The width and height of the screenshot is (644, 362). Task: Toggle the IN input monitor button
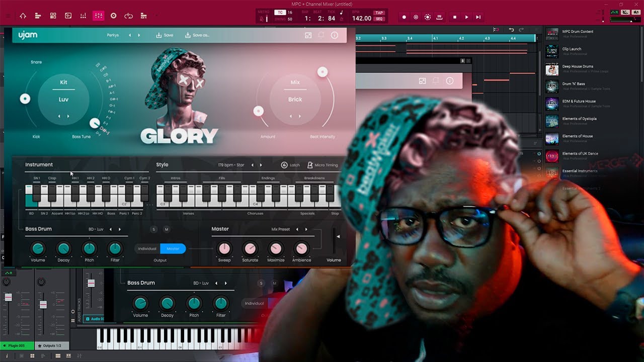click(x=439, y=17)
